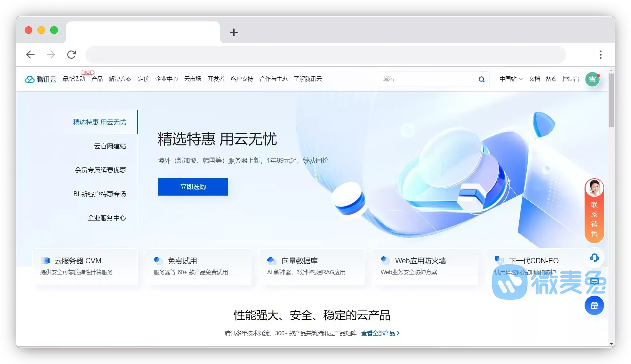Screen dimensions: 631x364
Task: Open the user avatar profile icon
Action: pyautogui.click(x=592, y=79)
